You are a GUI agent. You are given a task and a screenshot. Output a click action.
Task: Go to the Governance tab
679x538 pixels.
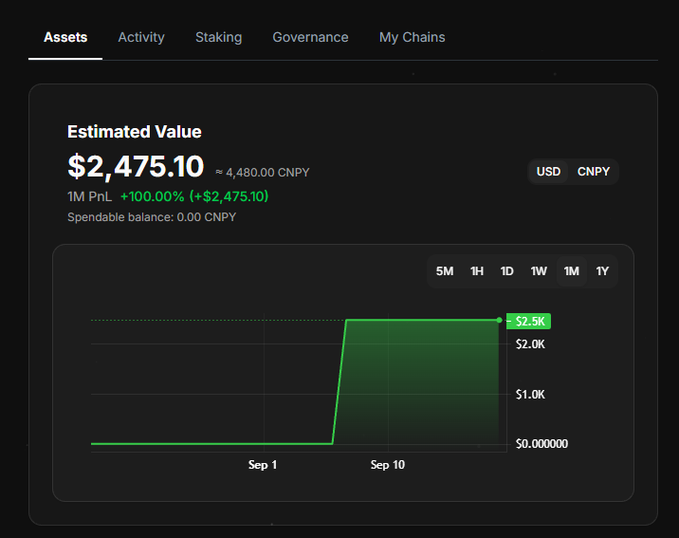(x=310, y=38)
